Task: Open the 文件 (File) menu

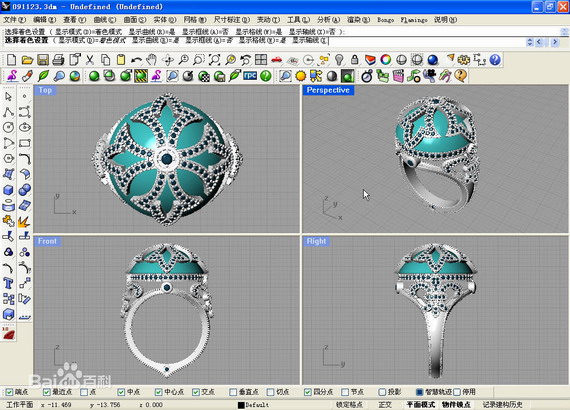Action: coord(15,20)
